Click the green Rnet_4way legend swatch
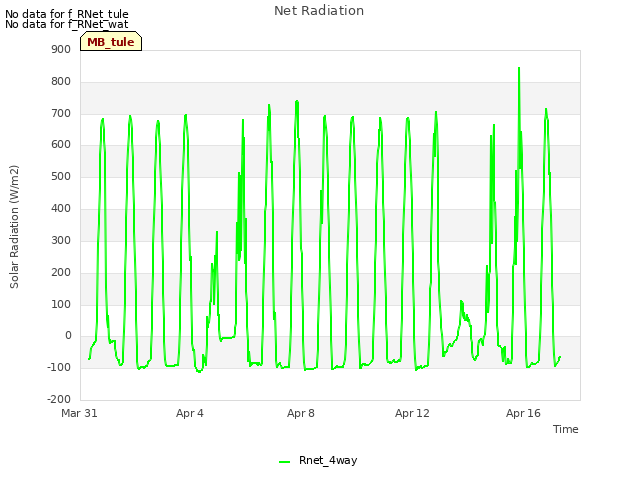640x480 pixels. coord(284,462)
